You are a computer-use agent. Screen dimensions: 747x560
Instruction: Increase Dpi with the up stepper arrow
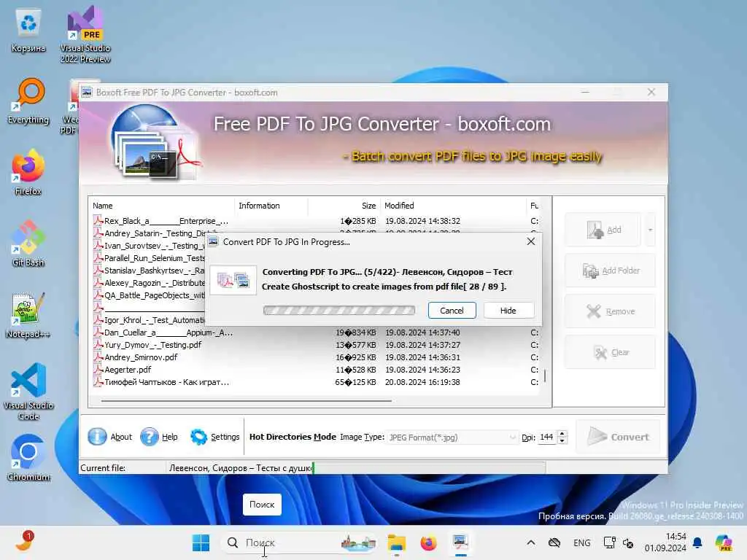pyautogui.click(x=562, y=434)
